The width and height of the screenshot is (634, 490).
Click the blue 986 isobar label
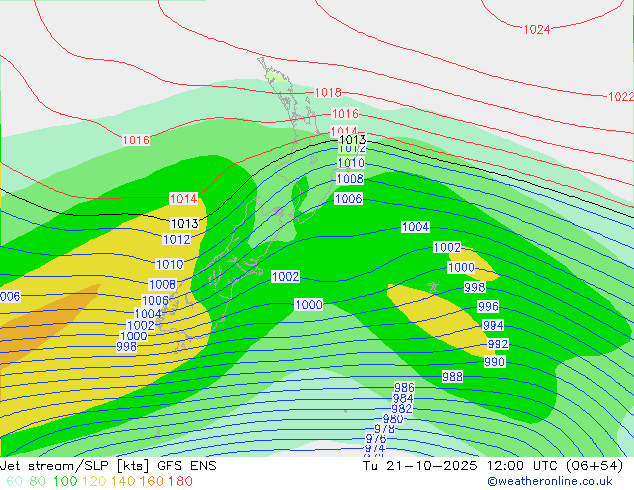[404, 388]
